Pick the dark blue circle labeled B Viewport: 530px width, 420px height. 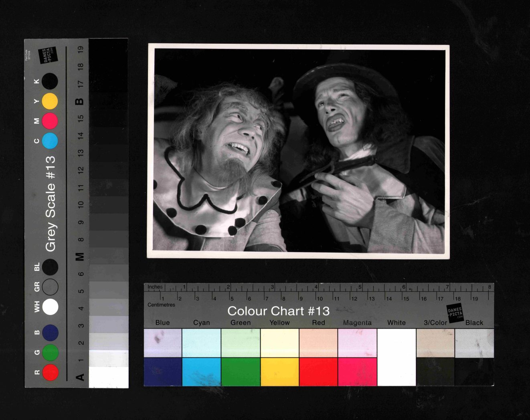(x=51, y=333)
